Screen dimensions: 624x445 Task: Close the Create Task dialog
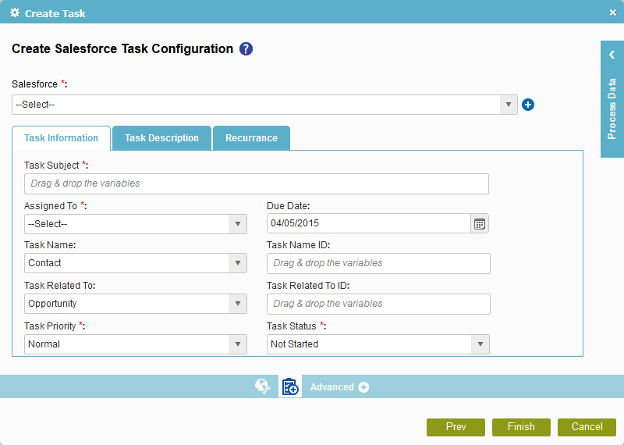point(612,13)
